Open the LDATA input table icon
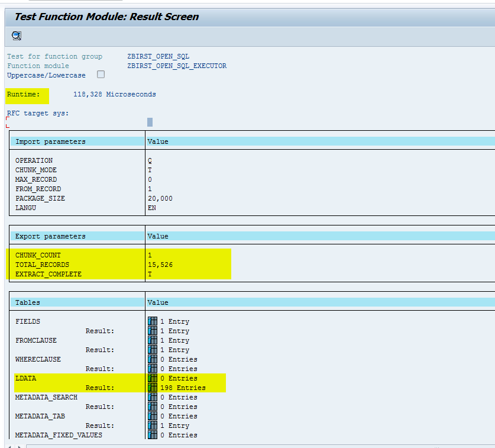This screenshot has height=448, width=495. point(153,378)
